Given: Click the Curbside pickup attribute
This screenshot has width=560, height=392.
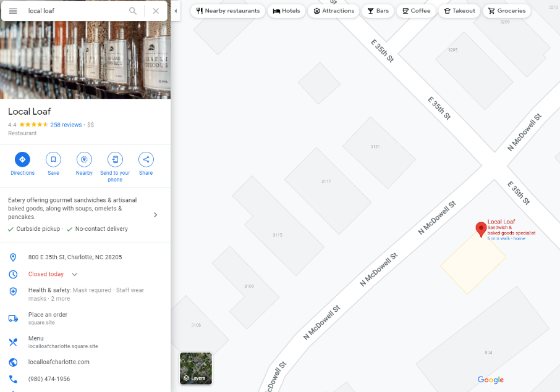Looking at the screenshot, I should coord(34,229).
